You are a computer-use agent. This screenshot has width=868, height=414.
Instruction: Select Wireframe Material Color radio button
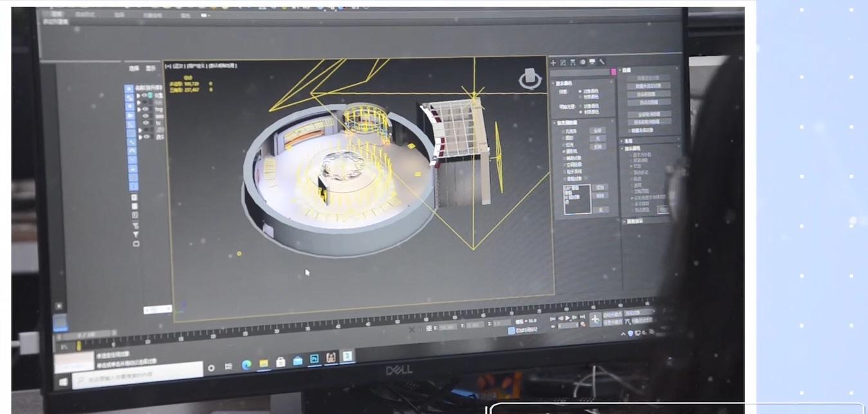tap(580, 97)
